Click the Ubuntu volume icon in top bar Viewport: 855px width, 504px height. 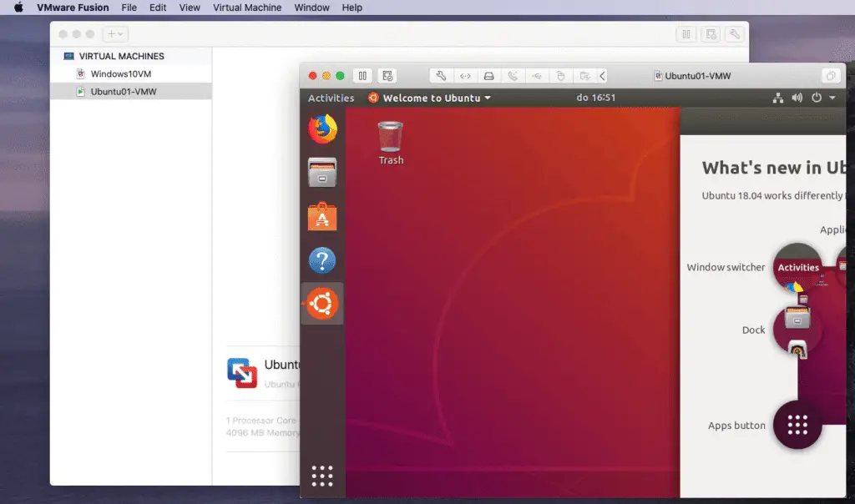[797, 98]
